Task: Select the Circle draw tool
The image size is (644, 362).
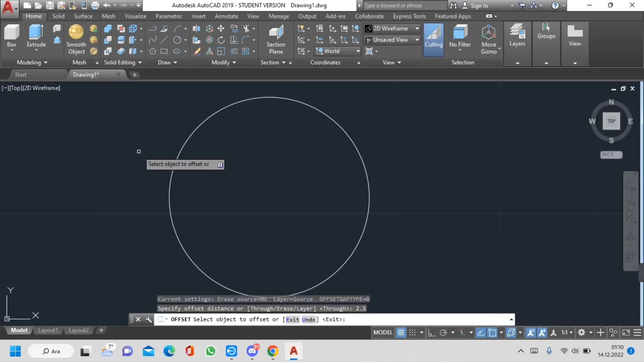Action: [x=177, y=40]
